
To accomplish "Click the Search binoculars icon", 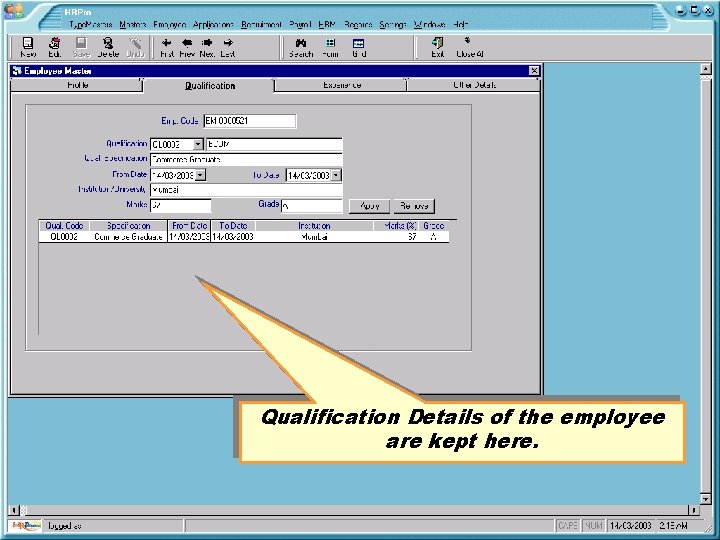I will coord(301,43).
